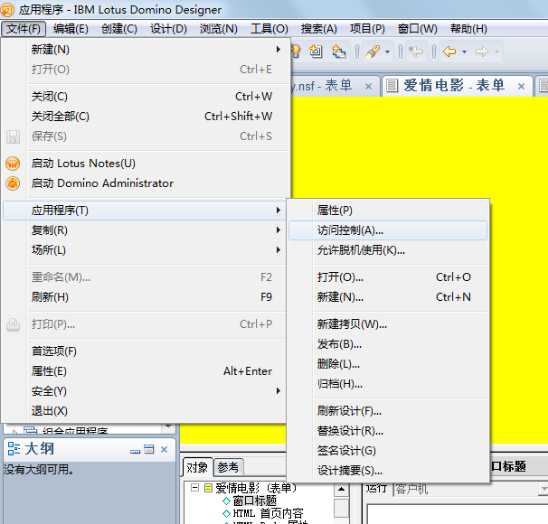Select 删除(L)... in submenu

pyautogui.click(x=388, y=364)
